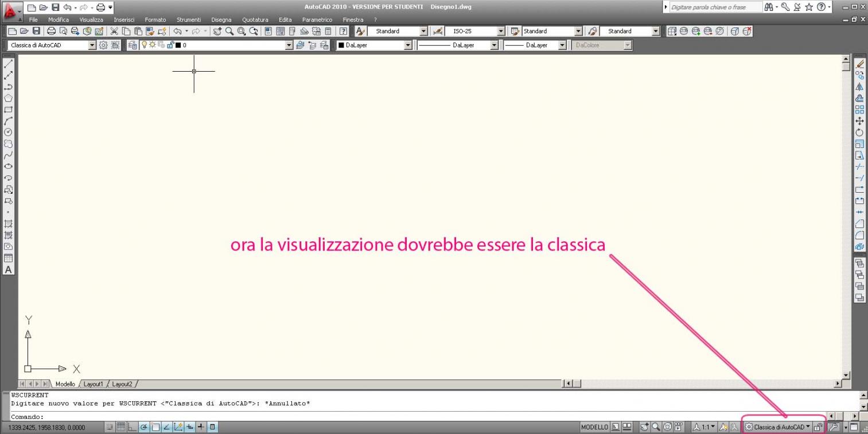Open the DaLayer color control dropdown
868x434 pixels.
(x=409, y=45)
